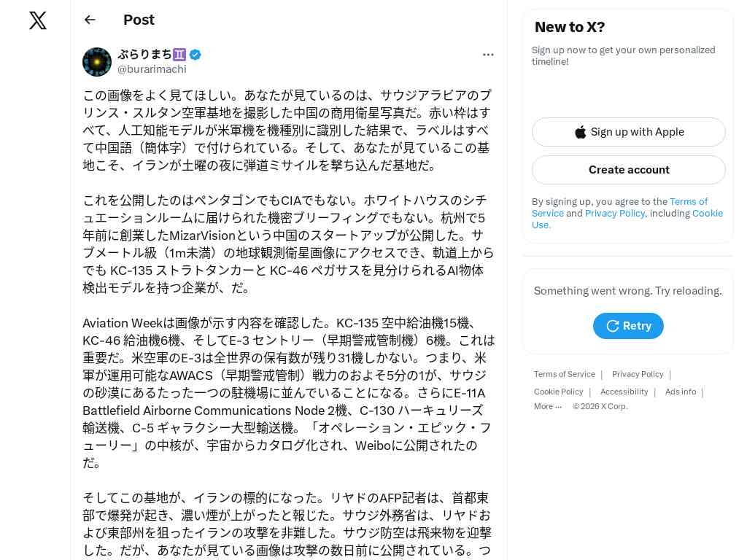
Task: Open the post's three-dot more menu
Action: coord(488,55)
